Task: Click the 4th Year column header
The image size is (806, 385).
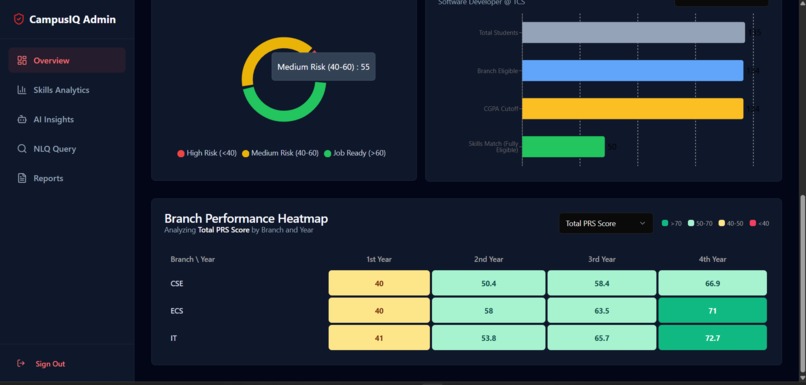Action: tap(712, 259)
